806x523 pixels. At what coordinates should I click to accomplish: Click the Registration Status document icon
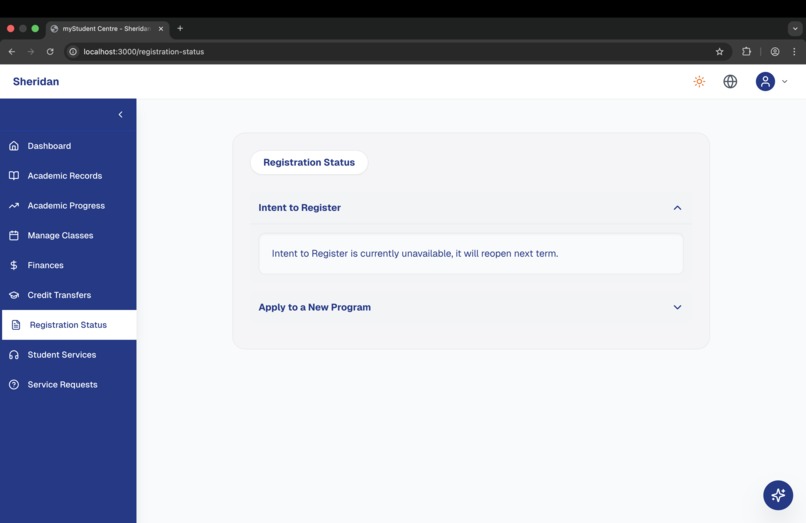pos(16,325)
